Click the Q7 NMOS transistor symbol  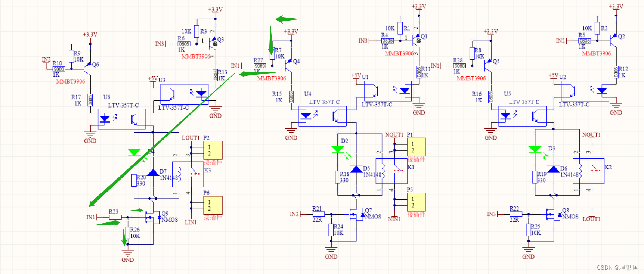(x=356, y=214)
